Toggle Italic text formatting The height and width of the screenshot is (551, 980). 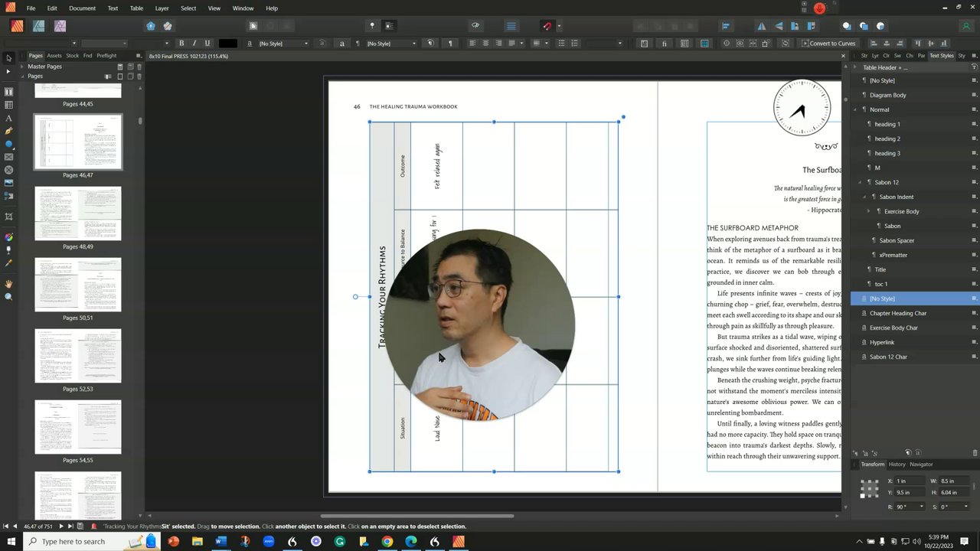point(194,44)
